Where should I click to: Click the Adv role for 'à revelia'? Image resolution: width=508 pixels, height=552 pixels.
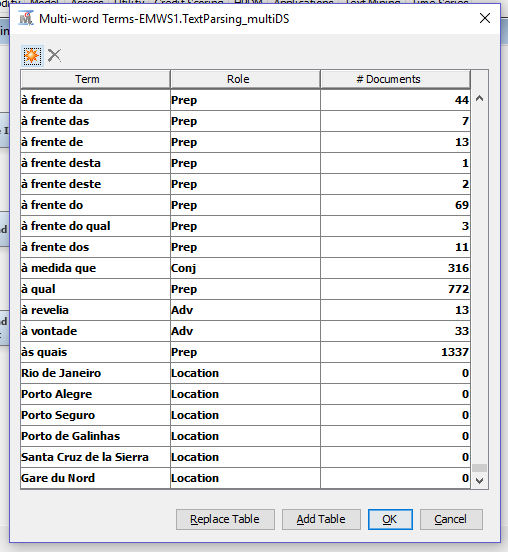click(245, 310)
